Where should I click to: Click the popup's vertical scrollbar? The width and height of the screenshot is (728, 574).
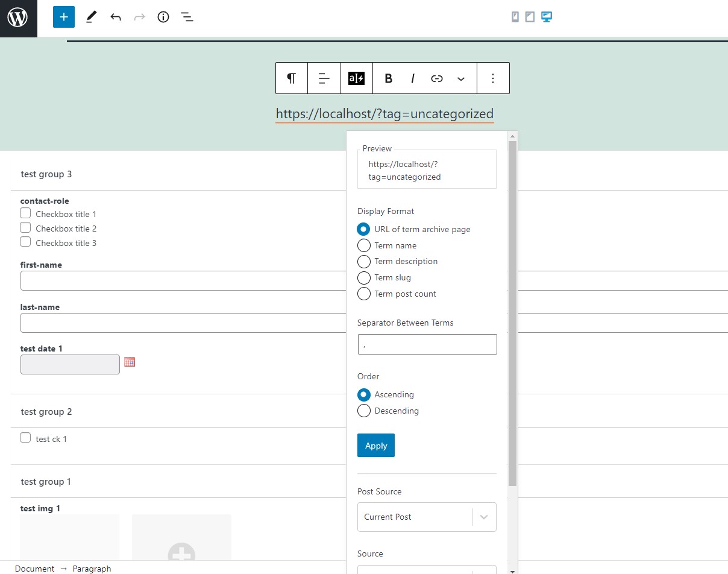coord(512,314)
